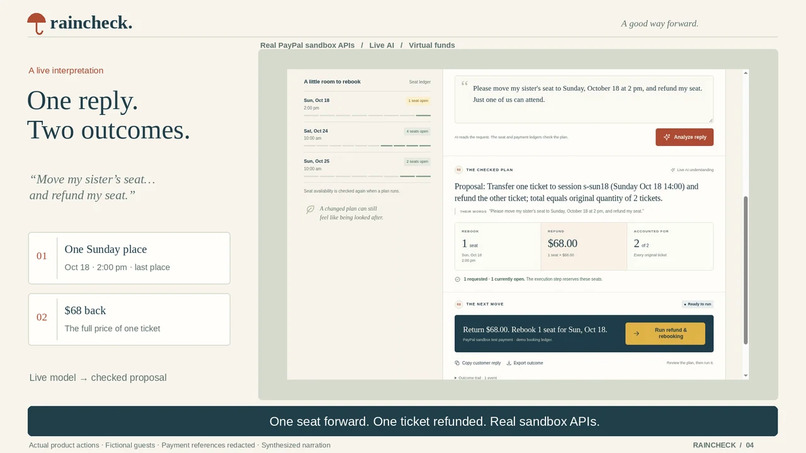Click the 'Live model → checked proposal' text
This screenshot has height=453, width=806.
(98, 377)
